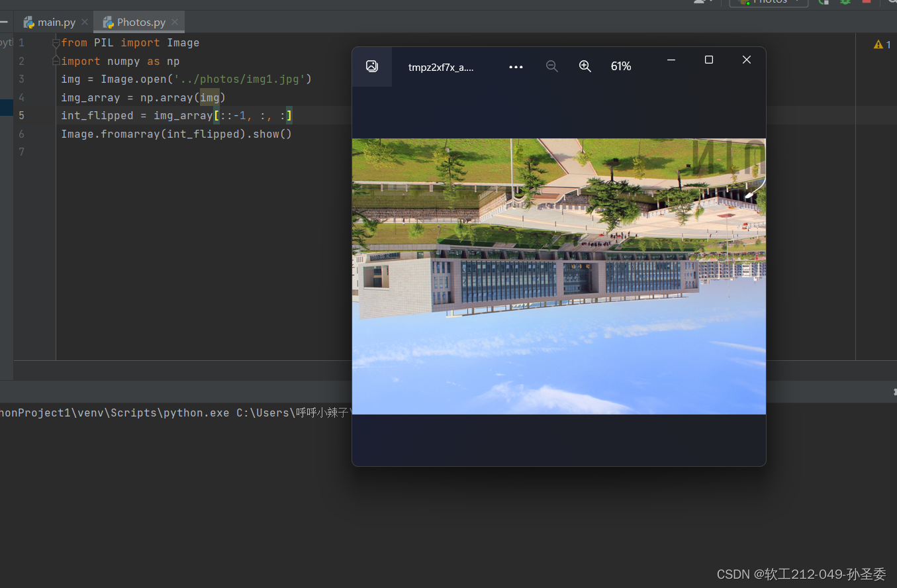Collapse the import code fold at line 1

55,42
